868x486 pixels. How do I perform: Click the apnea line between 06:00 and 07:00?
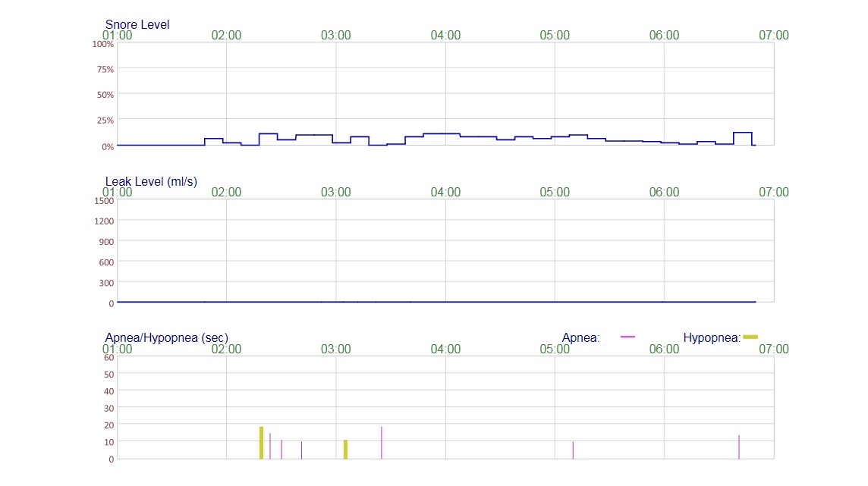point(738,447)
